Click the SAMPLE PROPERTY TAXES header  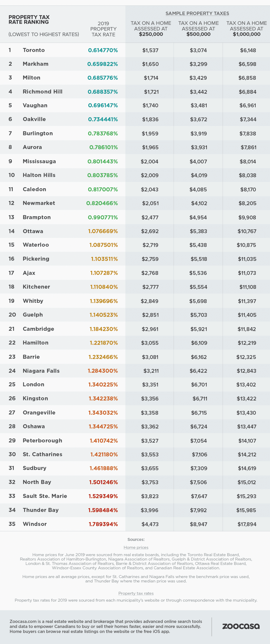(197, 13)
